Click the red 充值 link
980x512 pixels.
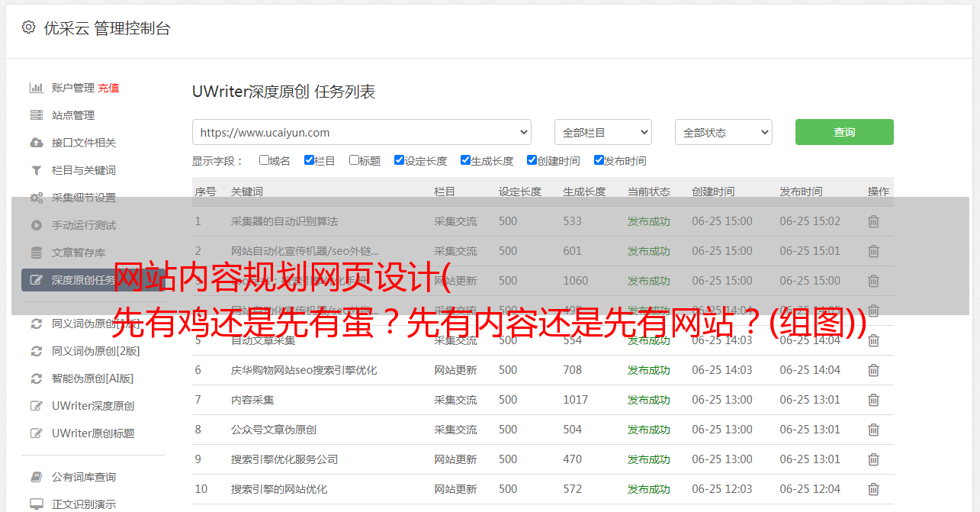click(x=108, y=88)
